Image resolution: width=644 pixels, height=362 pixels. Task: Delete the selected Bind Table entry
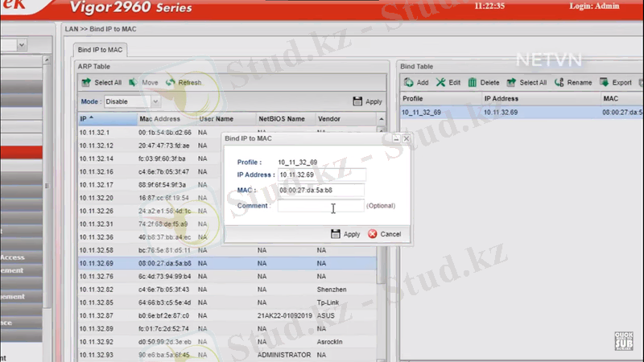(x=484, y=83)
